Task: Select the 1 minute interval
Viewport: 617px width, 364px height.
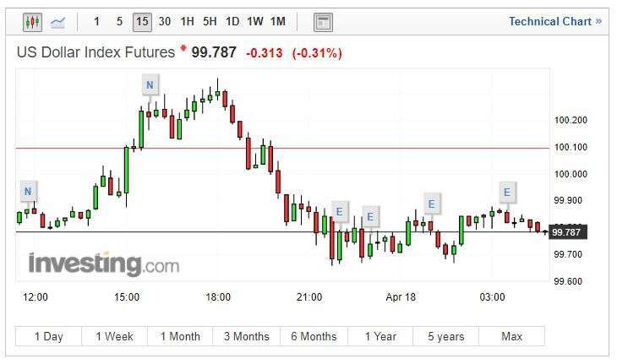Action: [97, 22]
